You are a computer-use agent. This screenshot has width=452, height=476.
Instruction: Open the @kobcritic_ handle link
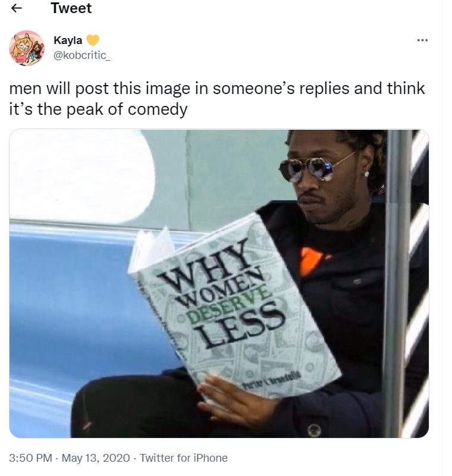(82, 55)
